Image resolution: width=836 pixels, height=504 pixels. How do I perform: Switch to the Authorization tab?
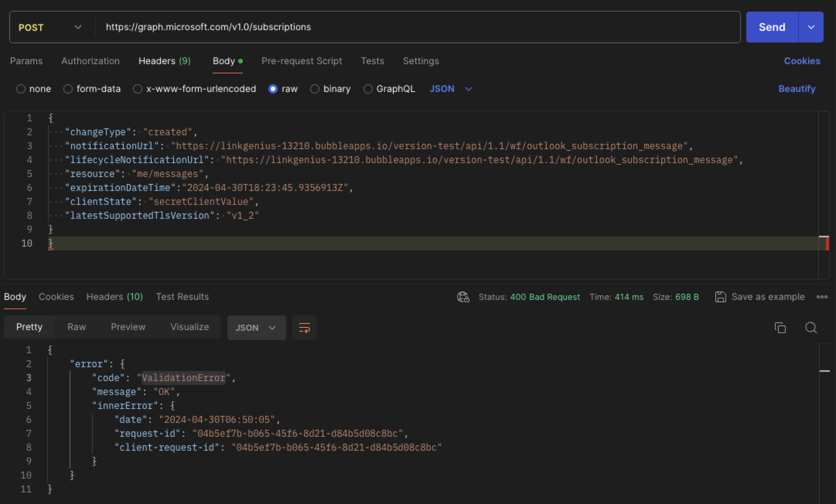90,61
